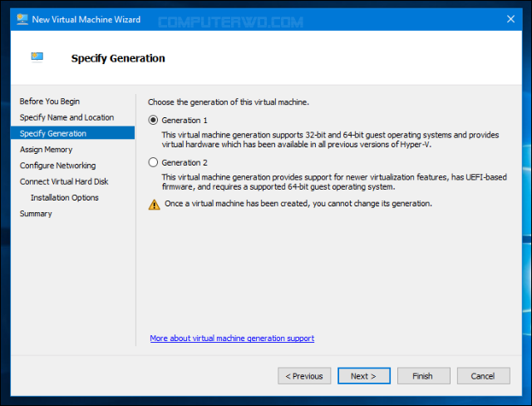Open the Specify Name and Location step
The height and width of the screenshot is (406, 532).
[66, 117]
